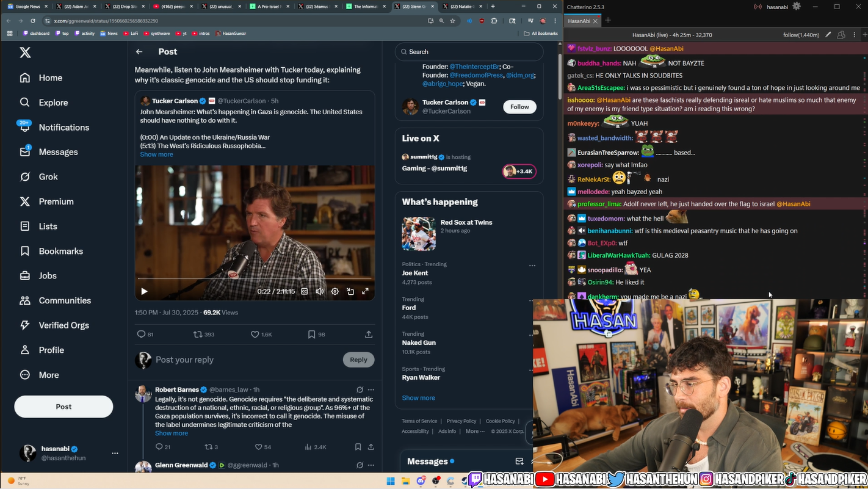Viewport: 868px width, 489px height.
Task: Enter video fullscreen mode
Action: pos(365,291)
